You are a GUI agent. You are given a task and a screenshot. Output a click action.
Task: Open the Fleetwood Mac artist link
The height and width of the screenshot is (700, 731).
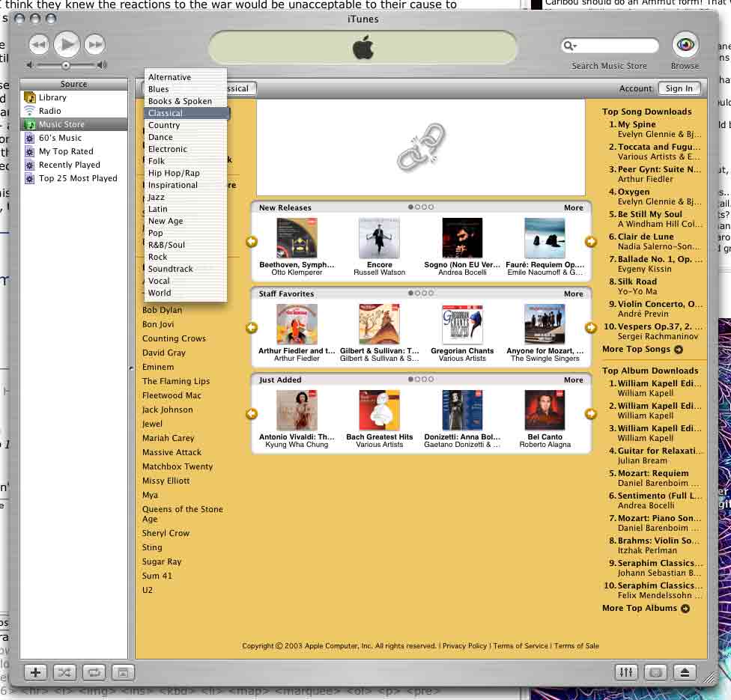(172, 396)
